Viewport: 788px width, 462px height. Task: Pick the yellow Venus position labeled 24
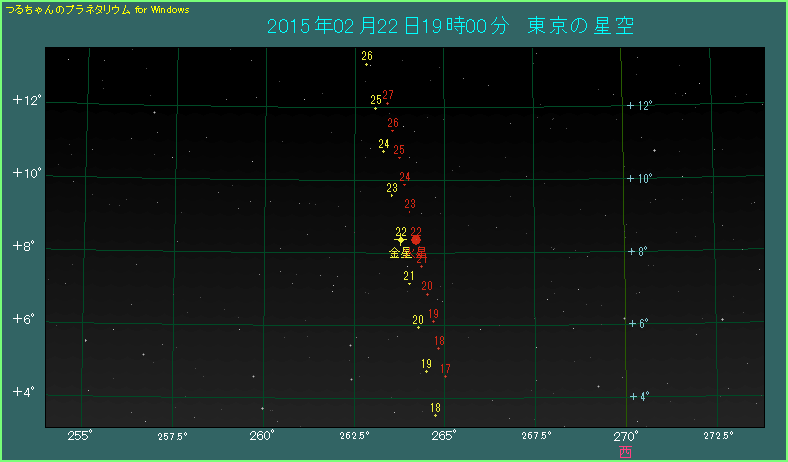coord(384,145)
